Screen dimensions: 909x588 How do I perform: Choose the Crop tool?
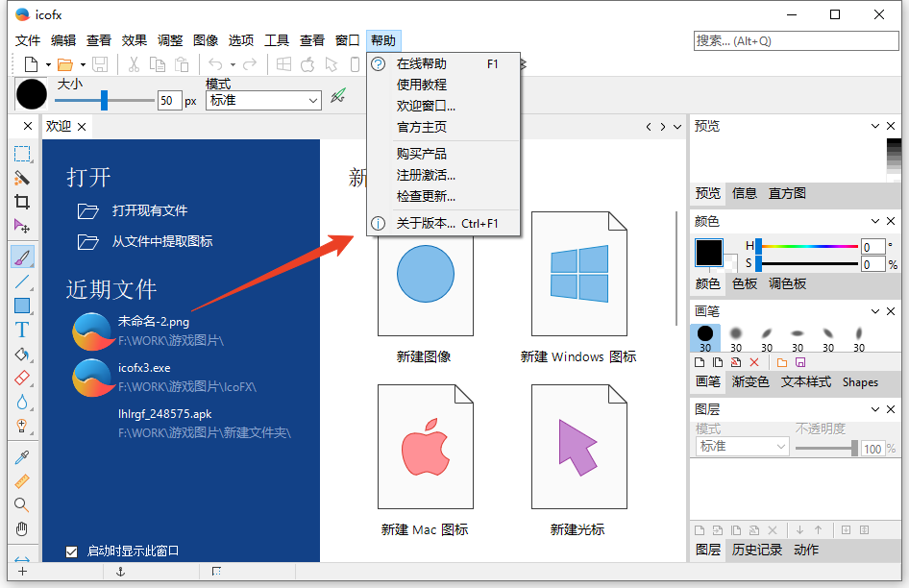pyautogui.click(x=24, y=203)
